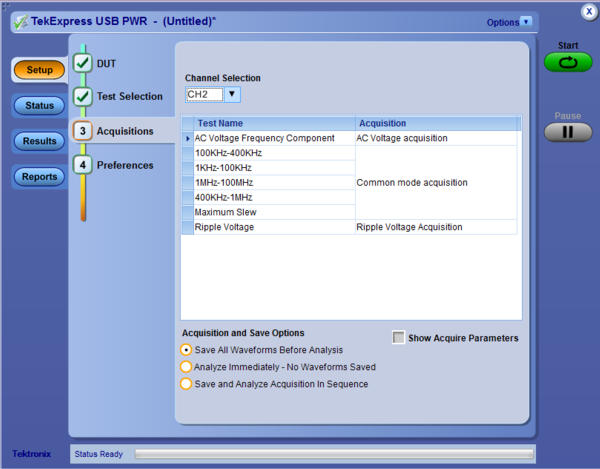Viewport: 600px width, 469px height.
Task: Click the row header of Ripple Voltage
Action: (x=188, y=227)
